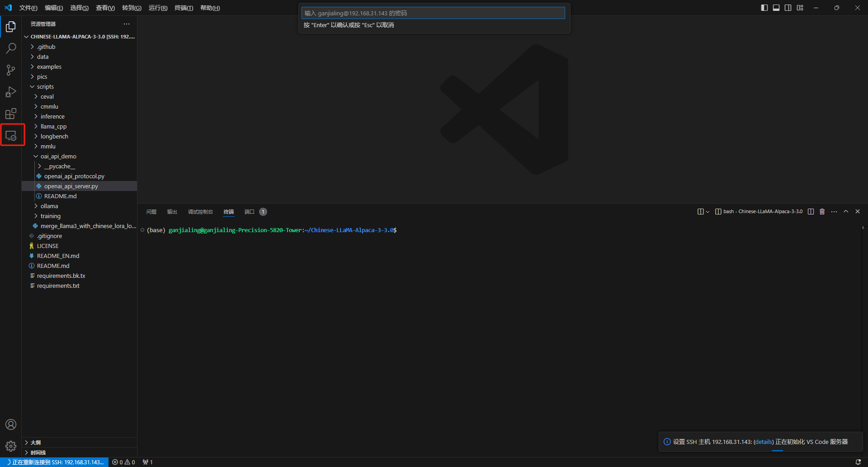Open README.md inside oai_api_demo
Image resolution: width=868 pixels, height=467 pixels.
point(79,196)
